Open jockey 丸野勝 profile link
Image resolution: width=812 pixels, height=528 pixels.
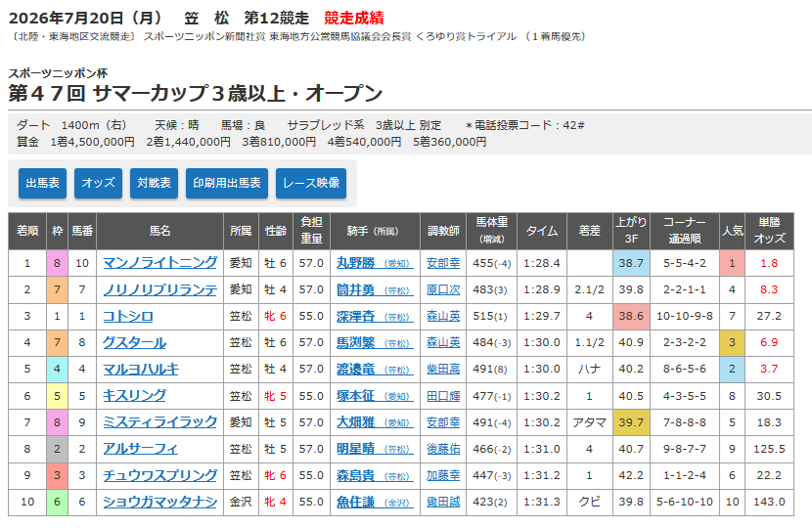click(x=375, y=263)
